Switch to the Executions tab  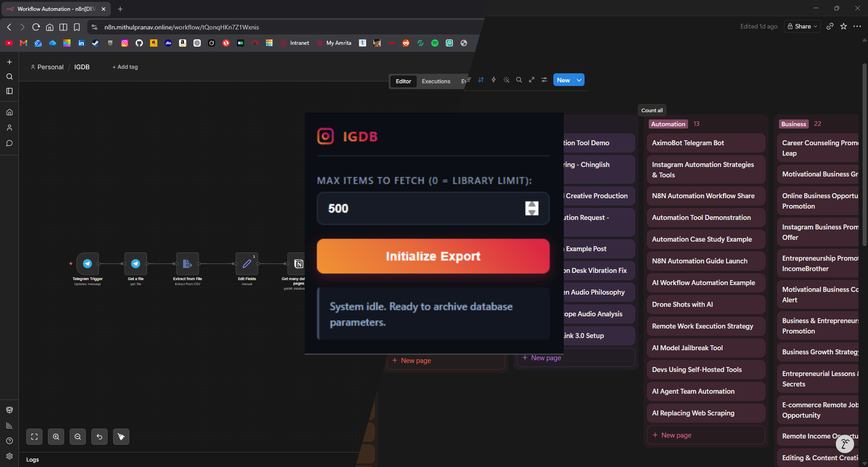pyautogui.click(x=436, y=81)
